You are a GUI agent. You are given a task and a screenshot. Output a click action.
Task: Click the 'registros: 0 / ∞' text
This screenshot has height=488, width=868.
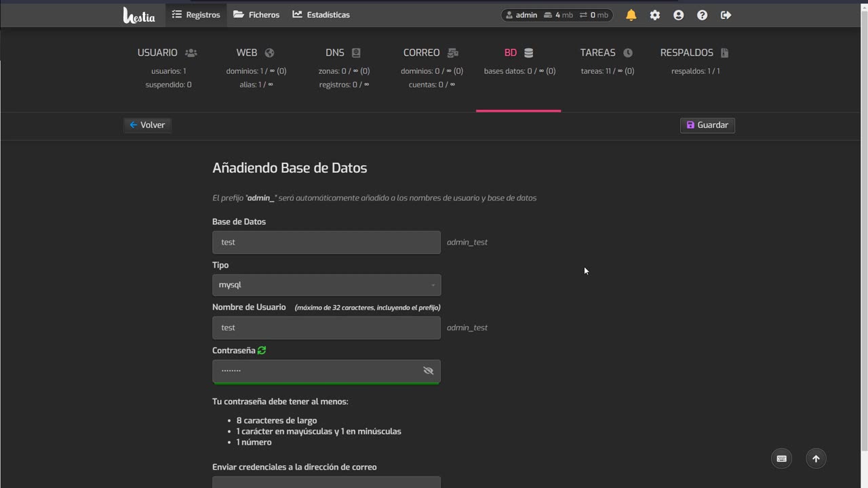[344, 85]
